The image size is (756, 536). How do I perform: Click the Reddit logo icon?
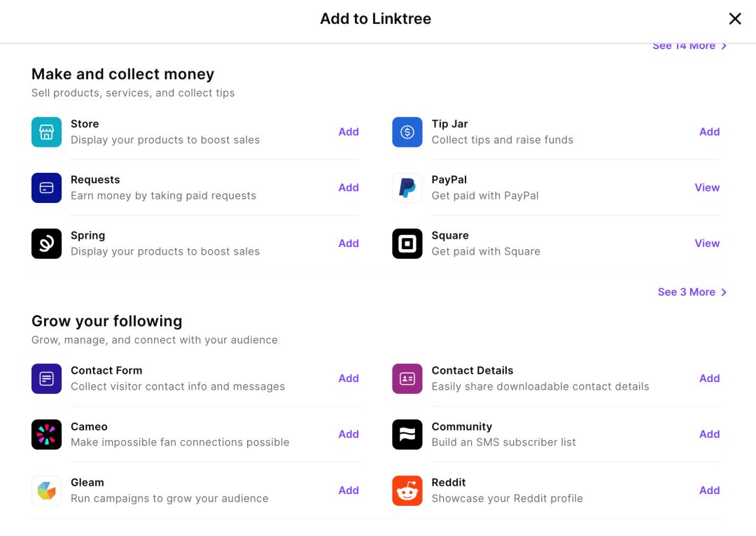tap(407, 491)
